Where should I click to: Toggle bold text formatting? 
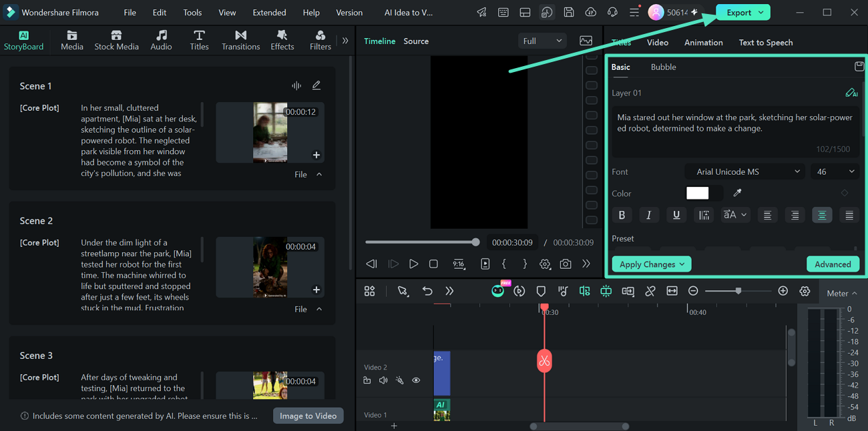click(x=622, y=215)
